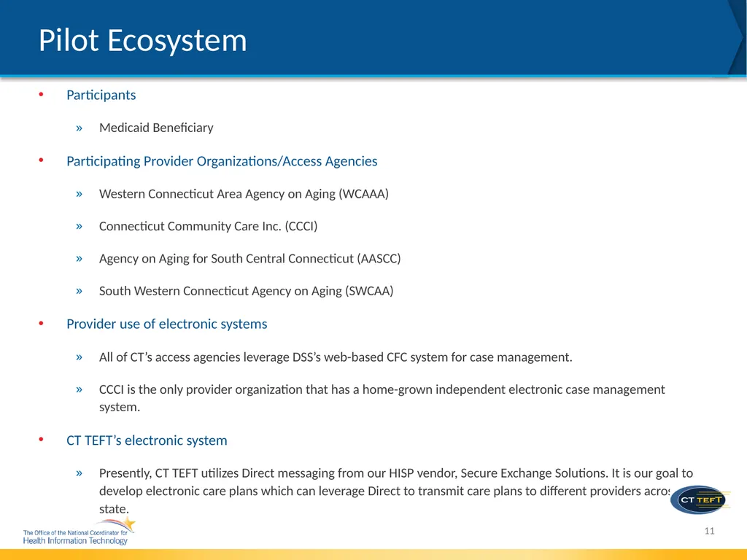Click the Direct messaging HISP vendor paragraph
Viewport: 747px width, 560px height.
coord(396,491)
